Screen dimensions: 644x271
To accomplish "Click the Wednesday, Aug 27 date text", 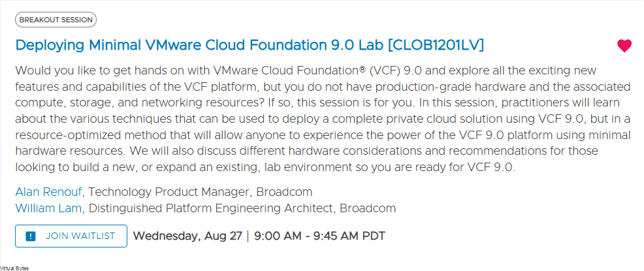I will [187, 236].
